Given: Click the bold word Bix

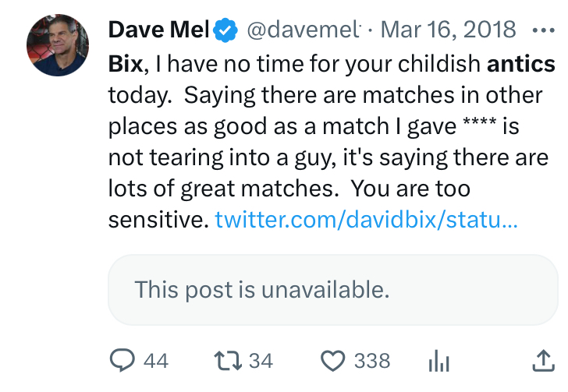Looking at the screenshot, I should pos(126,64).
